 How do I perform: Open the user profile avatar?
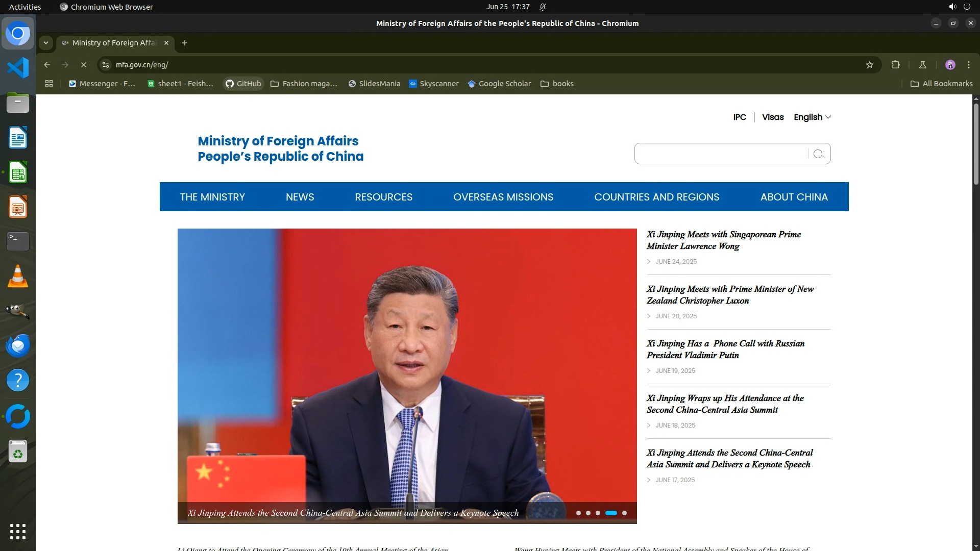(950, 65)
